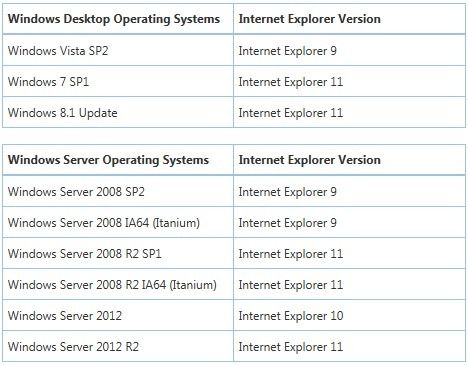The image size is (468, 365).
Task: Click the Windows Desktop Operating Systems header
Action: [x=114, y=19]
